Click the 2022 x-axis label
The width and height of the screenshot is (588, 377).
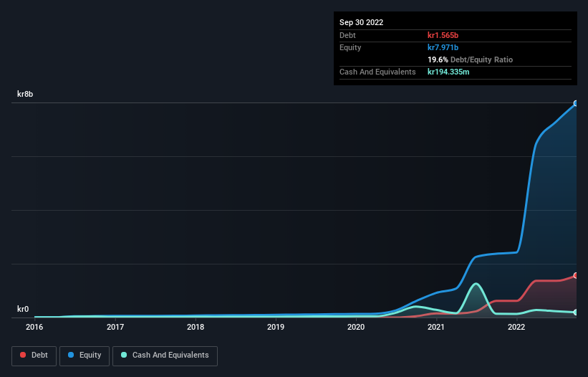516,327
